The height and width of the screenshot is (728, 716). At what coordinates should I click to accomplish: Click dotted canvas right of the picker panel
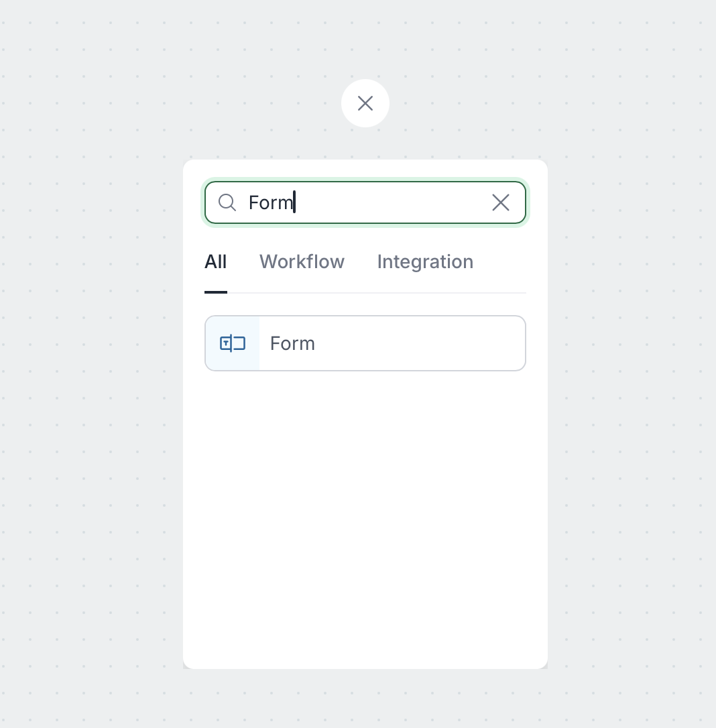(x=630, y=402)
